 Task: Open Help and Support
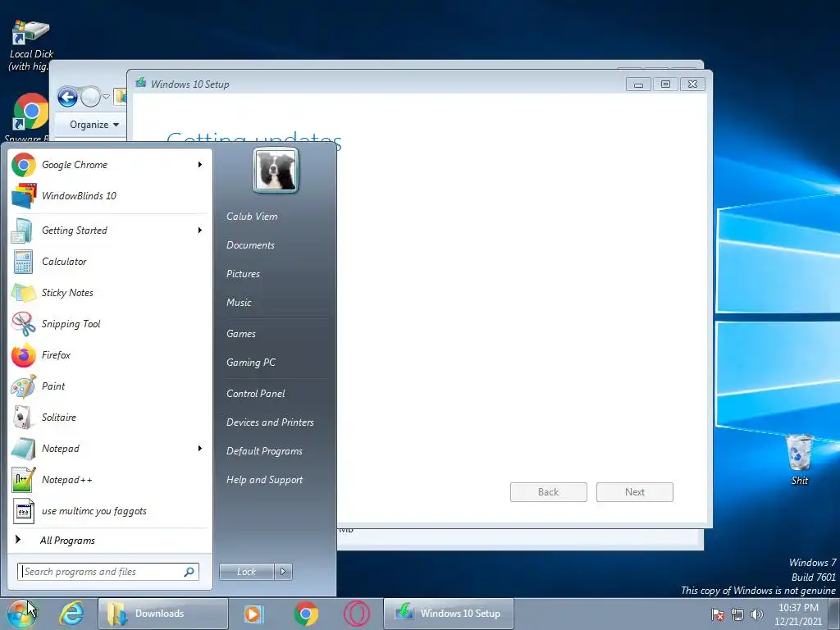[264, 480]
